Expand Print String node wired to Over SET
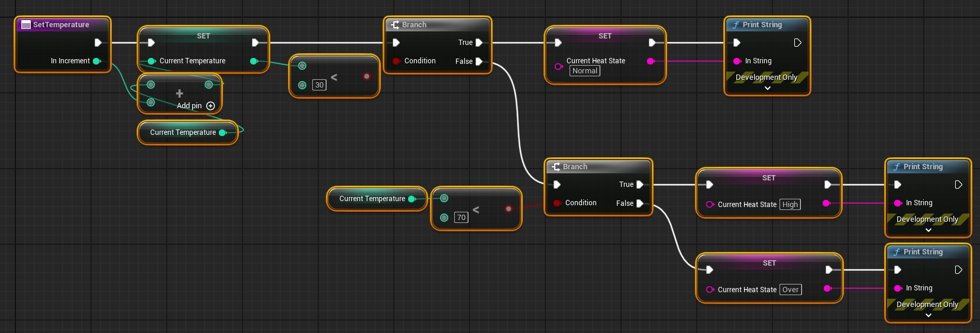Screen dimensions: 980x333 point(929,315)
